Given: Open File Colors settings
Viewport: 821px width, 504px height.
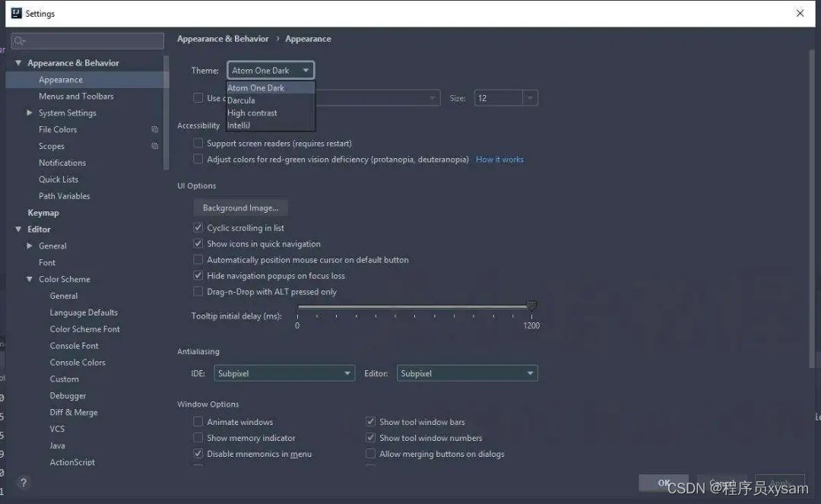Looking at the screenshot, I should (x=58, y=129).
